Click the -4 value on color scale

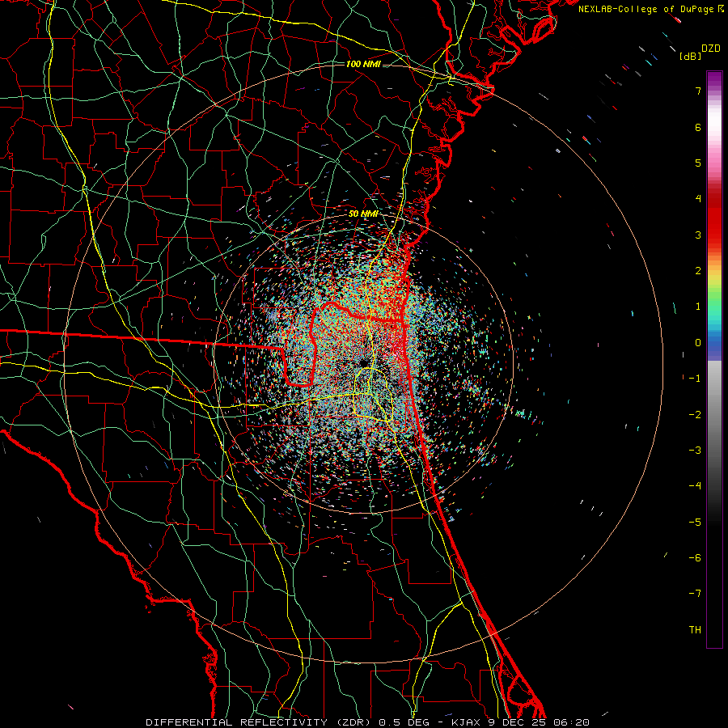coord(695,486)
